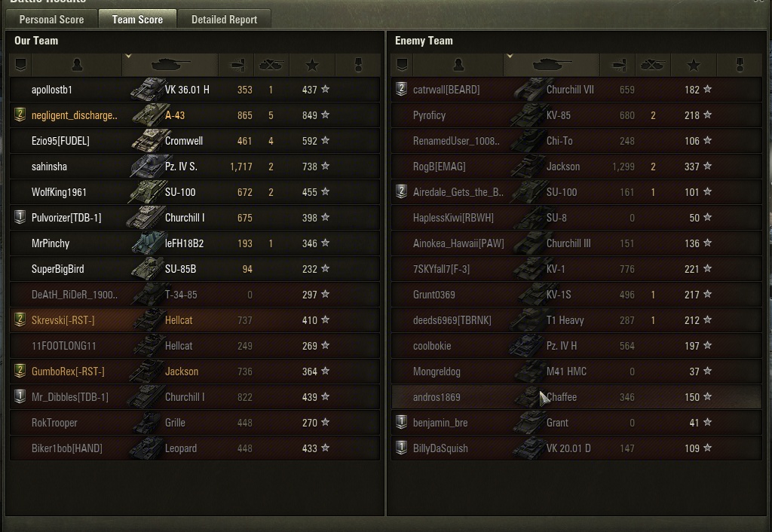Open the Detailed Report tab
The height and width of the screenshot is (532, 772).
pos(224,20)
